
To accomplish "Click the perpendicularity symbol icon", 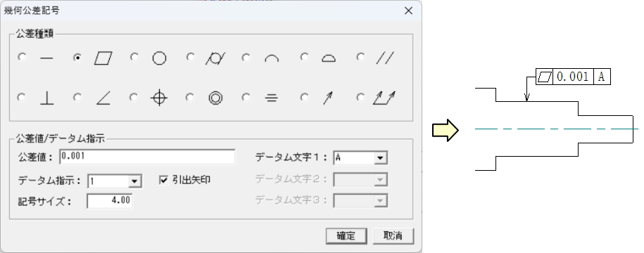I will tap(47, 98).
